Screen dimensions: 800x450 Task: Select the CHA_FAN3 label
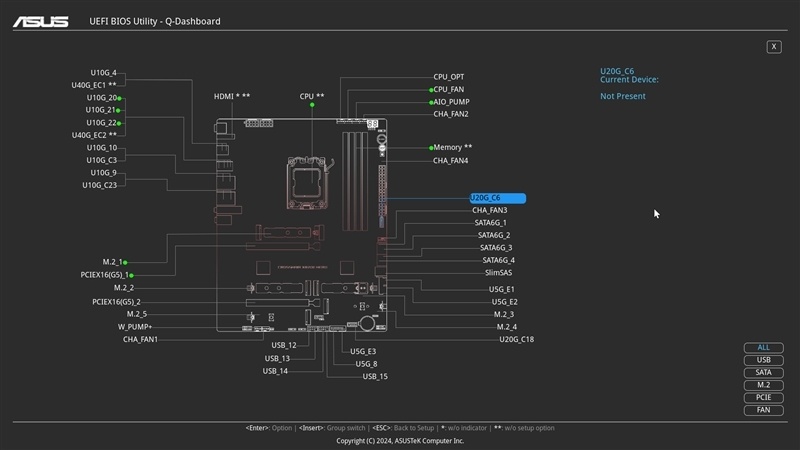(489, 210)
